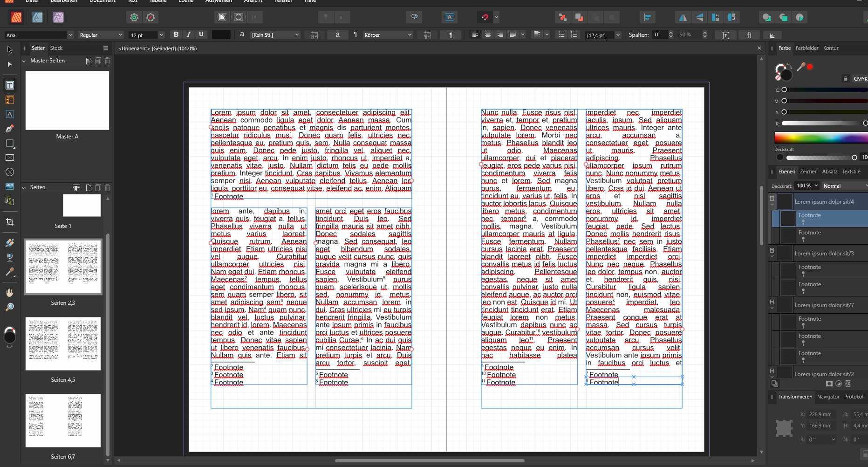Collapse the Master-Seiten section
This screenshot has height=467, width=868.
[x=24, y=61]
